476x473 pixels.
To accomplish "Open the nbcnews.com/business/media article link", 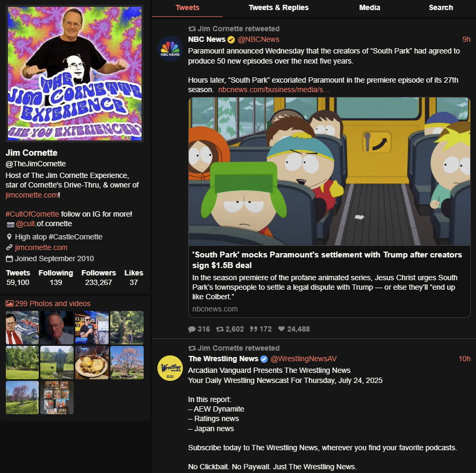I will [x=274, y=90].
